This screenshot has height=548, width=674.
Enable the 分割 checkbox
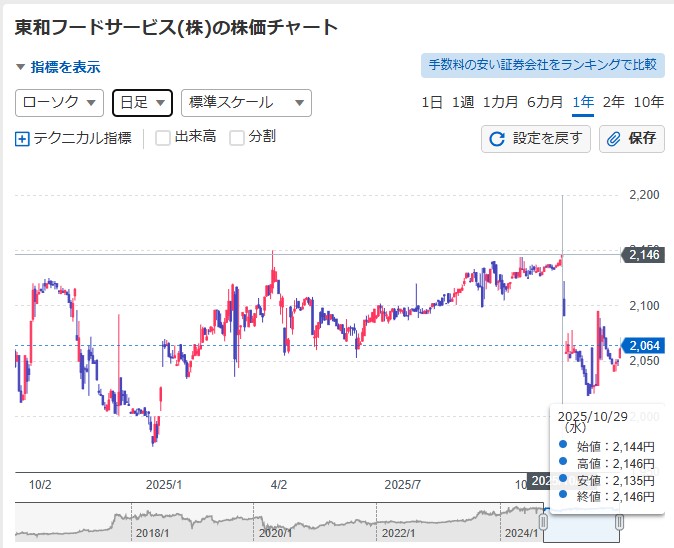coord(237,138)
